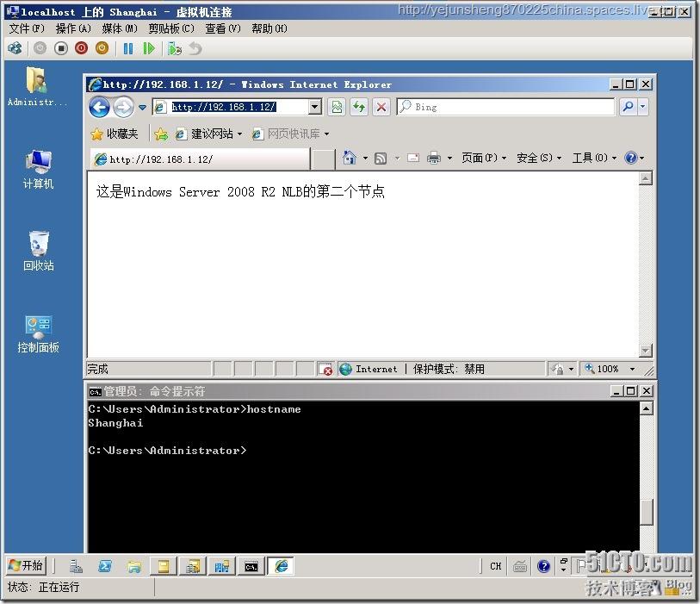Open the 帮助(H) menu
Image resolution: width=700 pixels, height=604 pixels.
[x=269, y=28]
